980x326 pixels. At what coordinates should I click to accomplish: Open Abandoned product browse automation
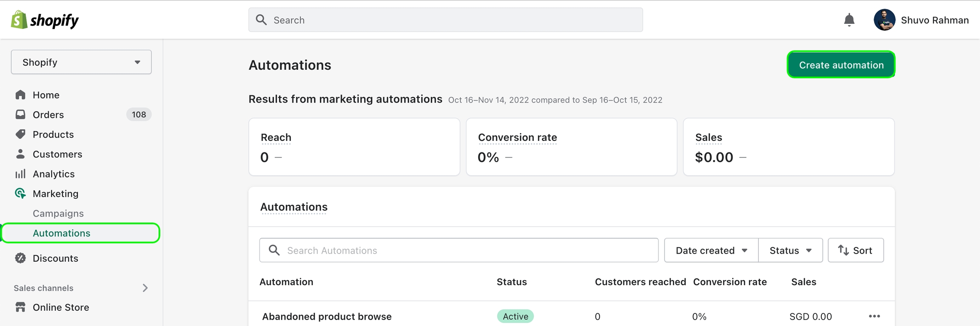tap(327, 316)
